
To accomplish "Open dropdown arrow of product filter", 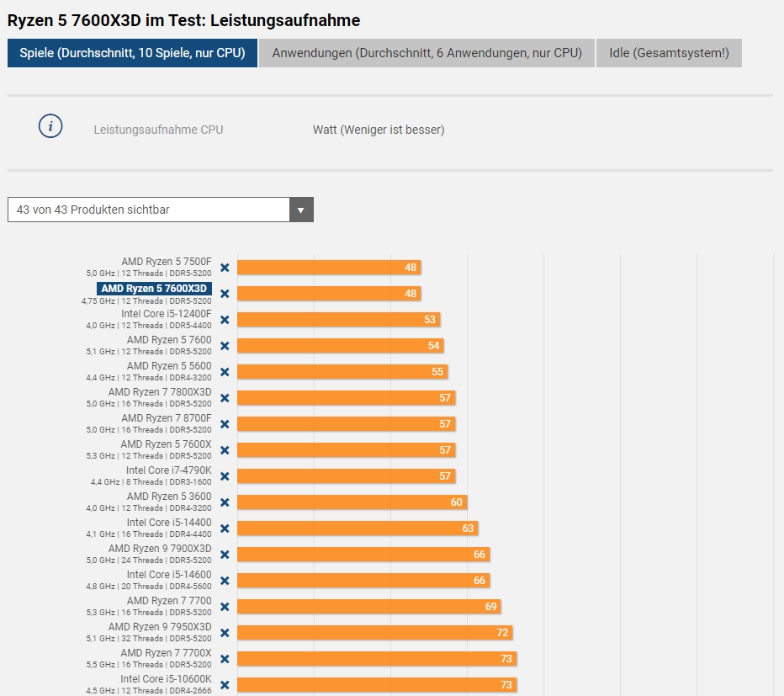I will (x=301, y=210).
